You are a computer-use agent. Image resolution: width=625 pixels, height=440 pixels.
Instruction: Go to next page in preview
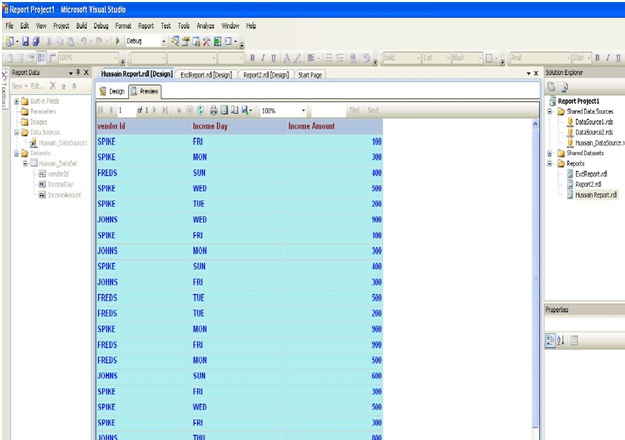pyautogui.click(x=155, y=110)
